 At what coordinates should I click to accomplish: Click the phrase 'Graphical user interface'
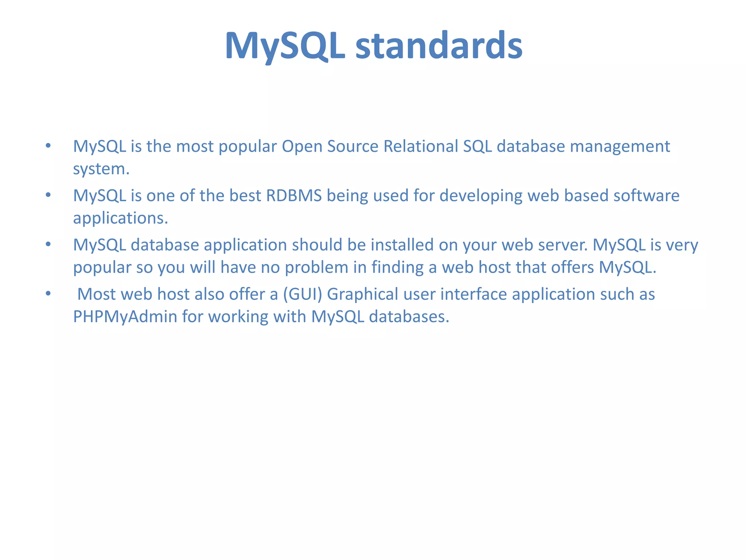(x=417, y=294)
